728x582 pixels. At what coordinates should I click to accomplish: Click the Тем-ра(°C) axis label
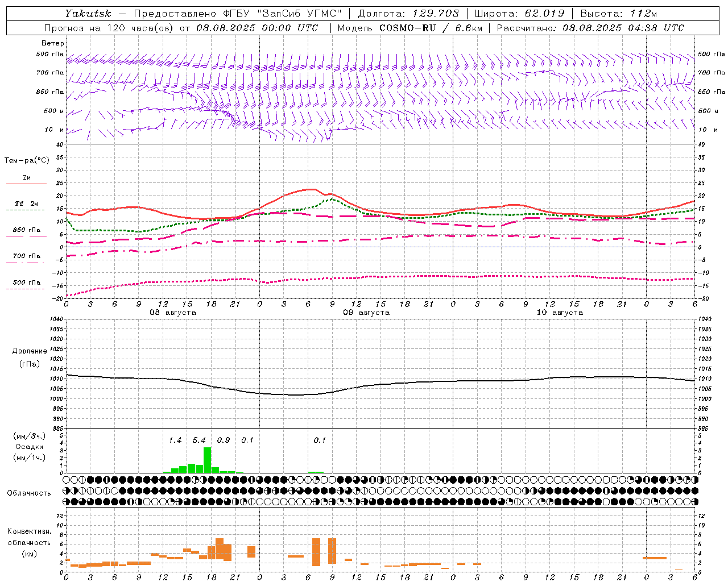tap(27, 161)
